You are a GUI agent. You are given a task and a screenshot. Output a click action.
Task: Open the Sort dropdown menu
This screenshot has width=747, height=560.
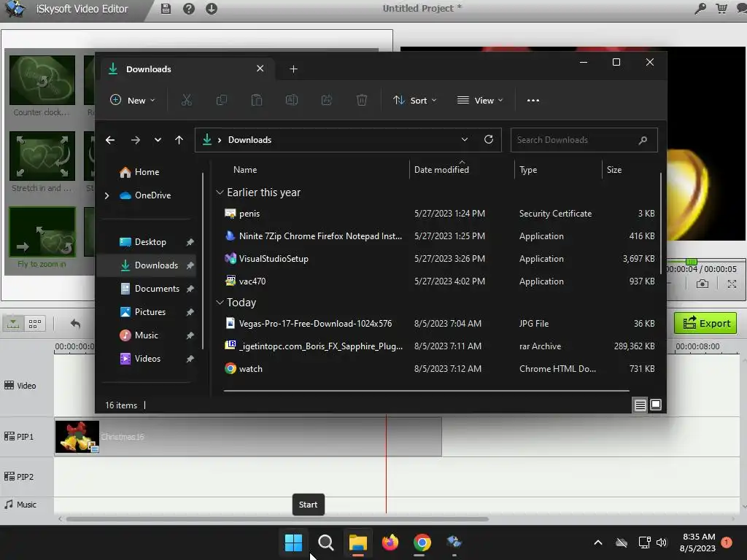pyautogui.click(x=414, y=101)
